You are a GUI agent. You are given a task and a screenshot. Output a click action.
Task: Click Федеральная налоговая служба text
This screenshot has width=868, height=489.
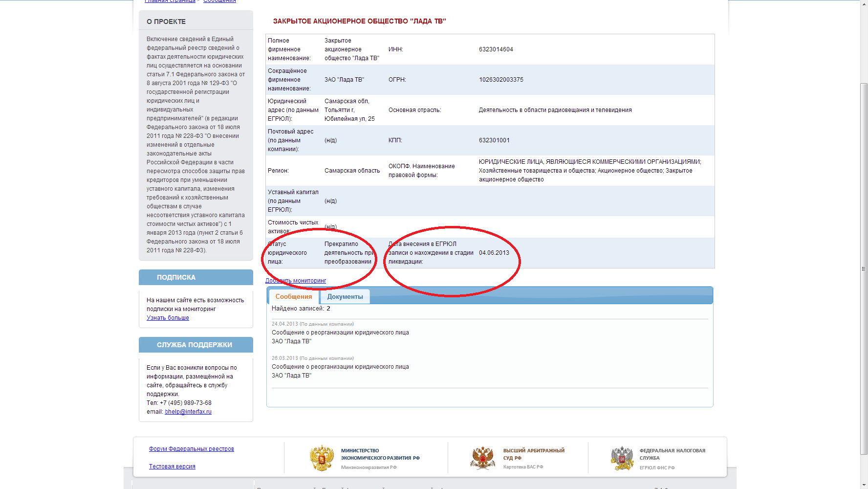click(x=672, y=454)
